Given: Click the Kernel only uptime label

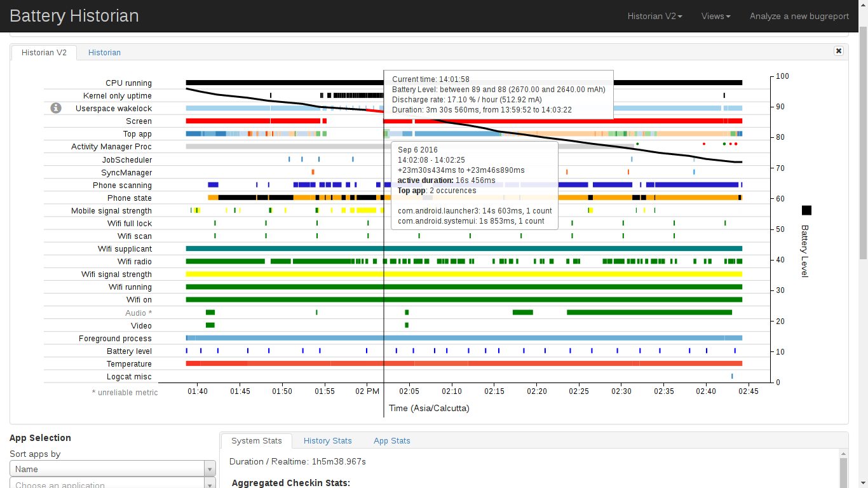Looking at the screenshot, I should [118, 96].
